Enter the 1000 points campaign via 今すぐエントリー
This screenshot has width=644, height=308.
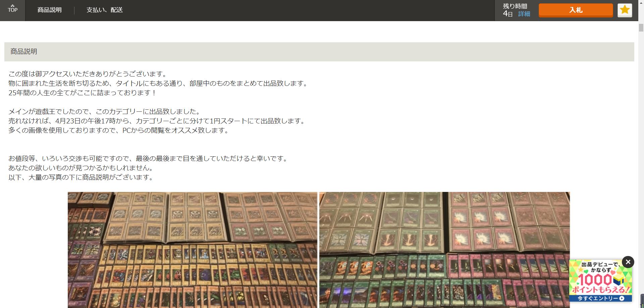(x=600, y=298)
